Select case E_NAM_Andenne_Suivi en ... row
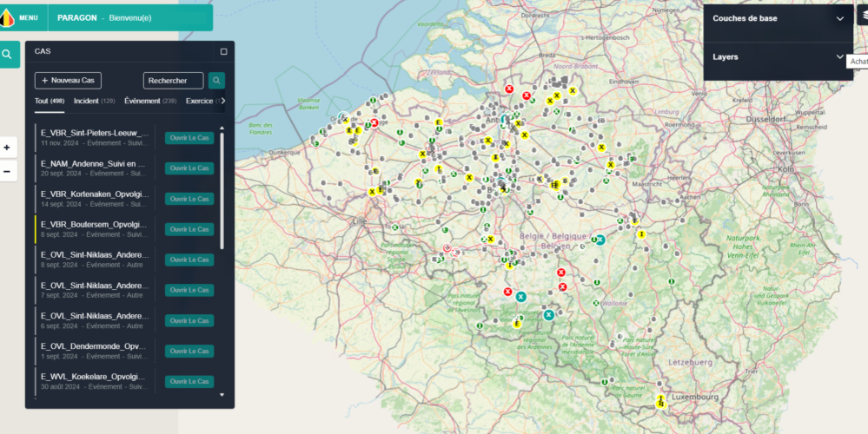 coord(95,168)
